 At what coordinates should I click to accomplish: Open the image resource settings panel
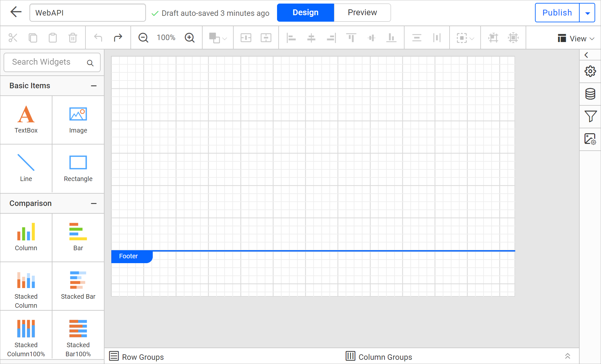coord(590,139)
